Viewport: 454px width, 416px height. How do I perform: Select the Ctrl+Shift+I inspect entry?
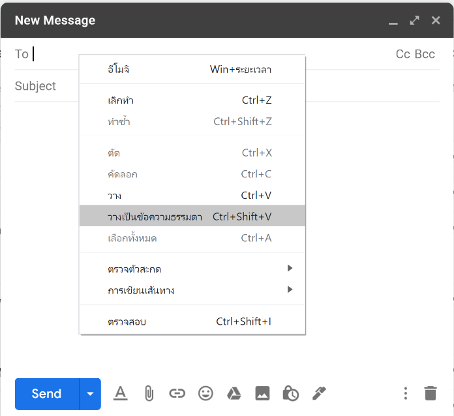point(192,321)
